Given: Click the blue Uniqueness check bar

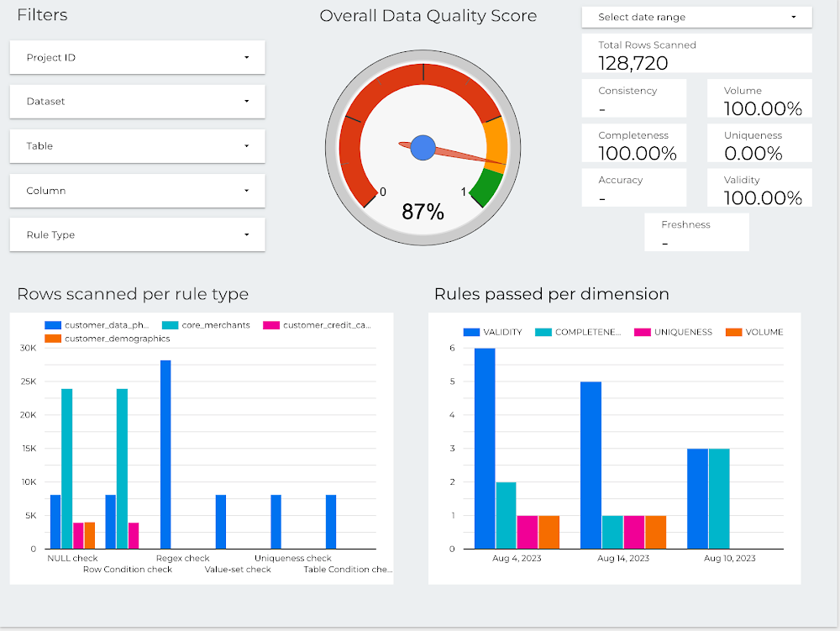Looking at the screenshot, I should [x=276, y=522].
